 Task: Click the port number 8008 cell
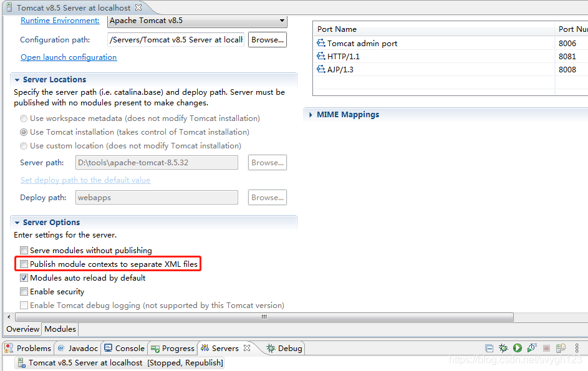tap(567, 69)
